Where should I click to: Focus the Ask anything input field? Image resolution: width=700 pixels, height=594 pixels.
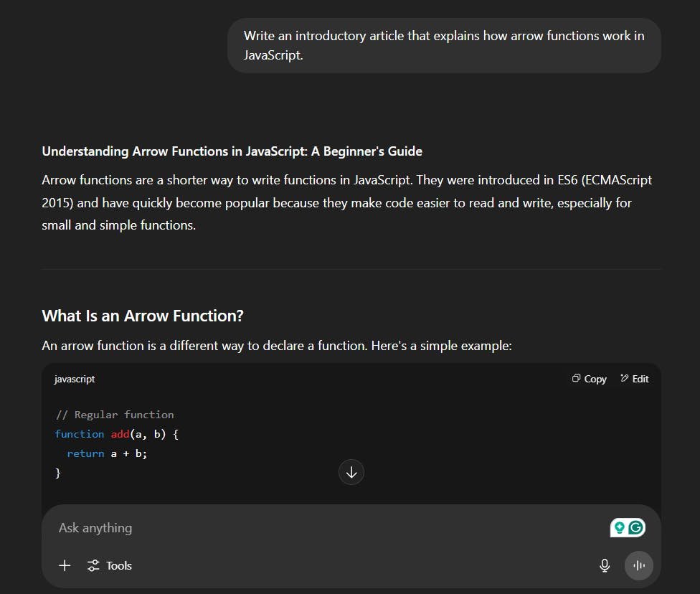[x=215, y=527]
